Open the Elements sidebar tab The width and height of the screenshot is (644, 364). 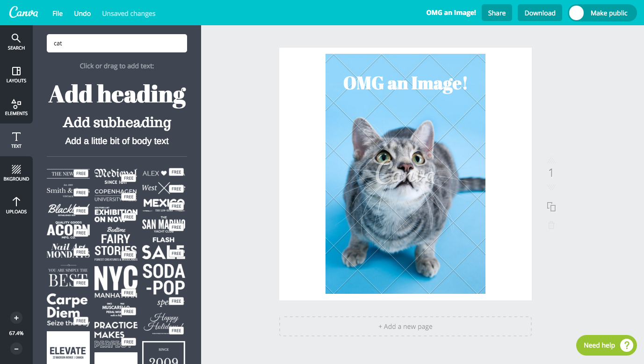click(x=16, y=107)
